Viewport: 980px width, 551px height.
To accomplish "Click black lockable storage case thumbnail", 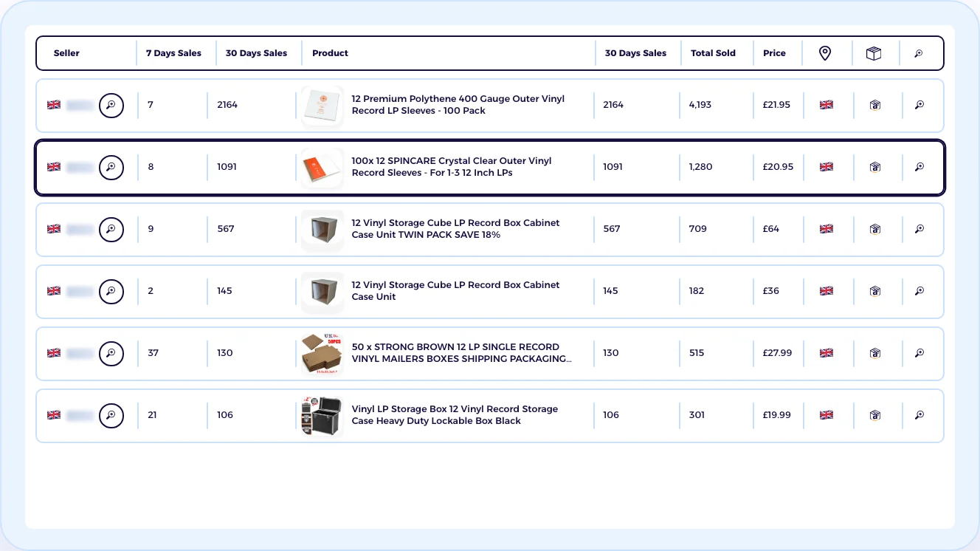I will [x=322, y=416].
